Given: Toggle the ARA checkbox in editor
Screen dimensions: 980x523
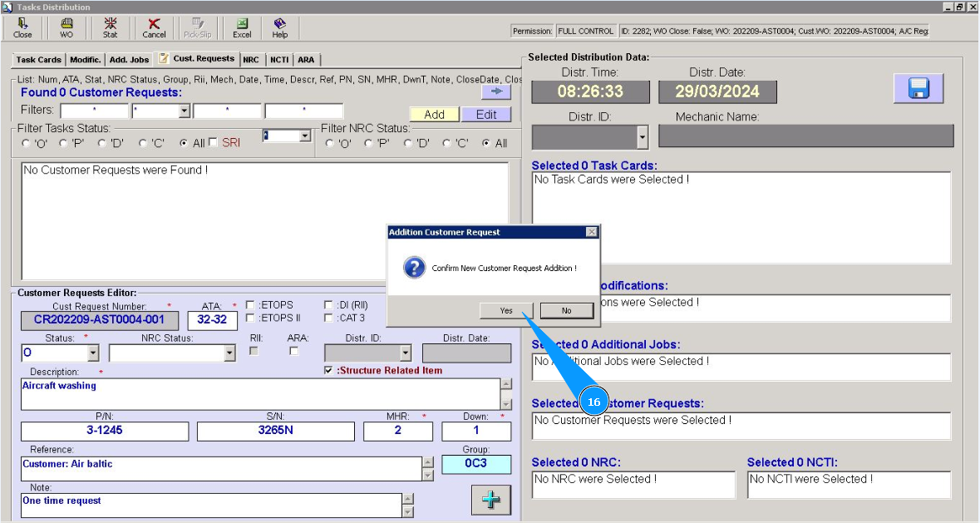Looking at the screenshot, I should click(x=293, y=351).
